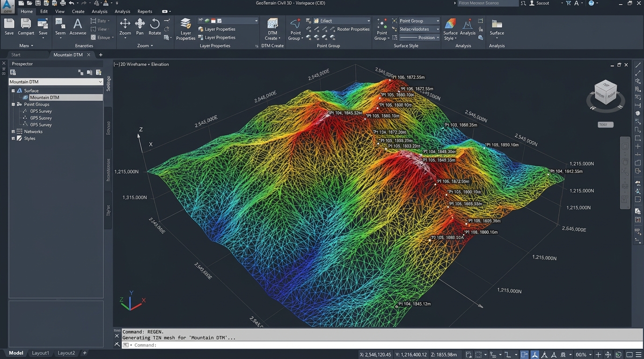The image size is (644, 359).
Task: Open the Posision line style dropdown
Action: [419, 37]
